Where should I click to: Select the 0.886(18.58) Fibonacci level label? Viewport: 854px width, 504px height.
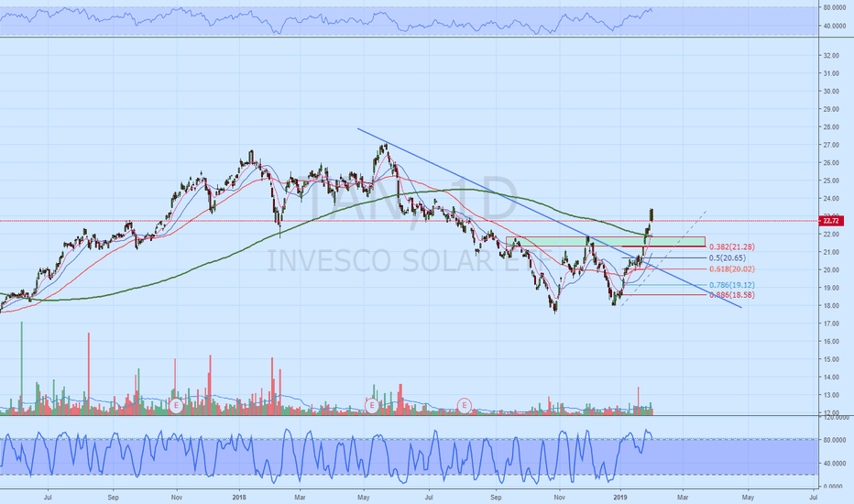[731, 295]
